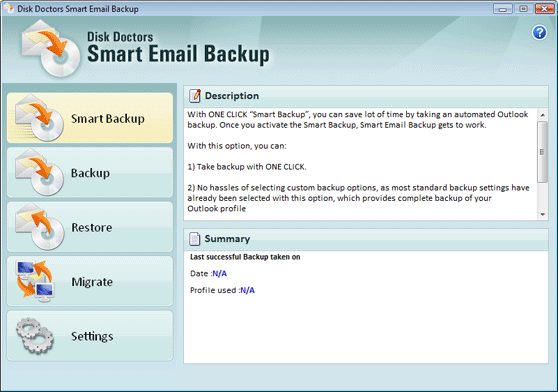Click '1) Take backup with ONE CLICK.' line
This screenshot has width=558, height=392.
coord(247,166)
